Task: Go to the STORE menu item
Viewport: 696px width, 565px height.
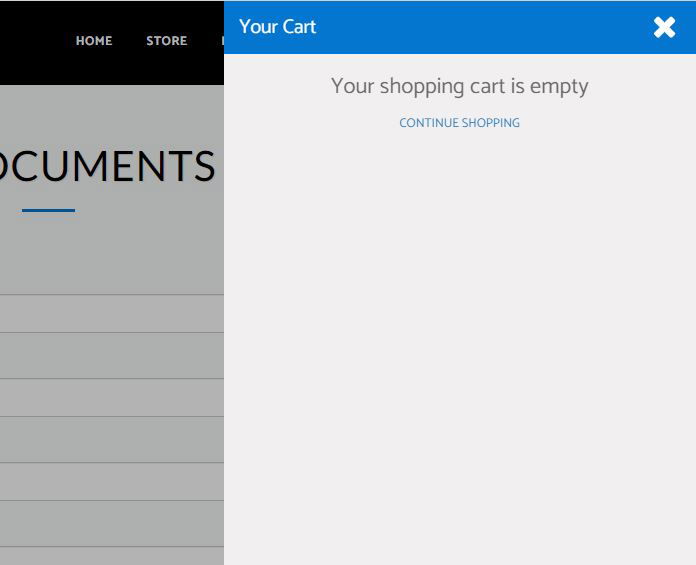Action: [x=166, y=41]
